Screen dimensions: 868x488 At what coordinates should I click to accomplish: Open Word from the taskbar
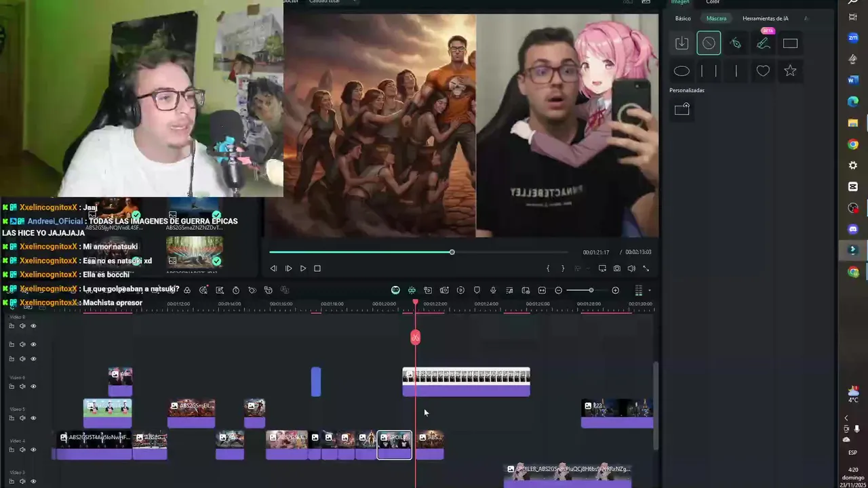(853, 80)
